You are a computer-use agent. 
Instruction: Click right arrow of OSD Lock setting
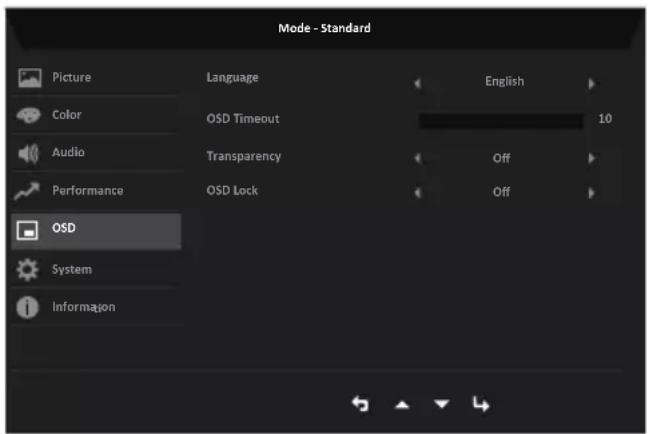click(591, 193)
